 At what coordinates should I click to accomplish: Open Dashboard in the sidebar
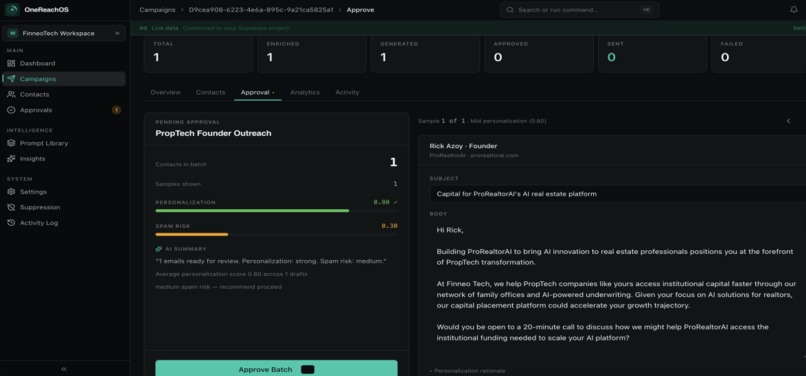click(64, 63)
